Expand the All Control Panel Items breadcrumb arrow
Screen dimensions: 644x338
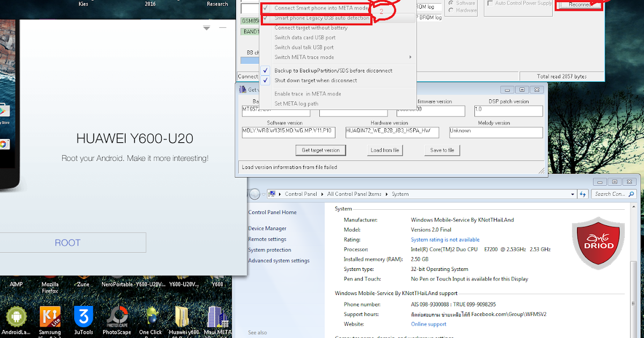tap(387, 194)
